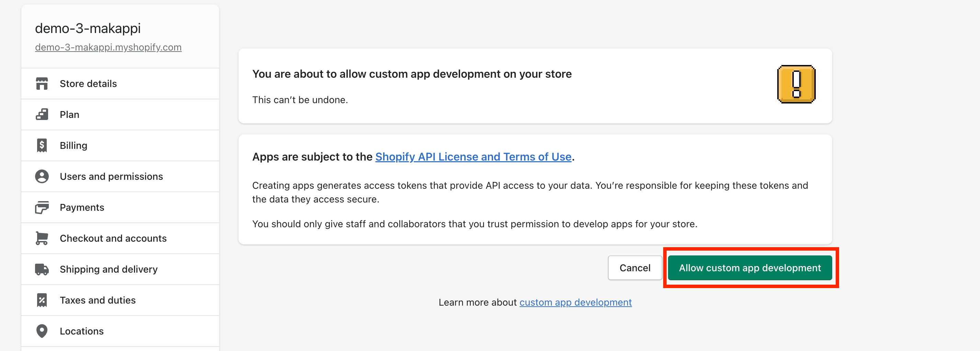Click the Taxes percent receipt icon
Viewport: 980px width, 351px height.
click(42, 300)
